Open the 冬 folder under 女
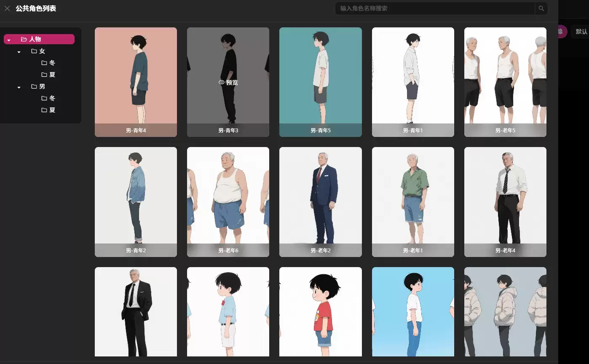The width and height of the screenshot is (589, 364). tap(48, 63)
